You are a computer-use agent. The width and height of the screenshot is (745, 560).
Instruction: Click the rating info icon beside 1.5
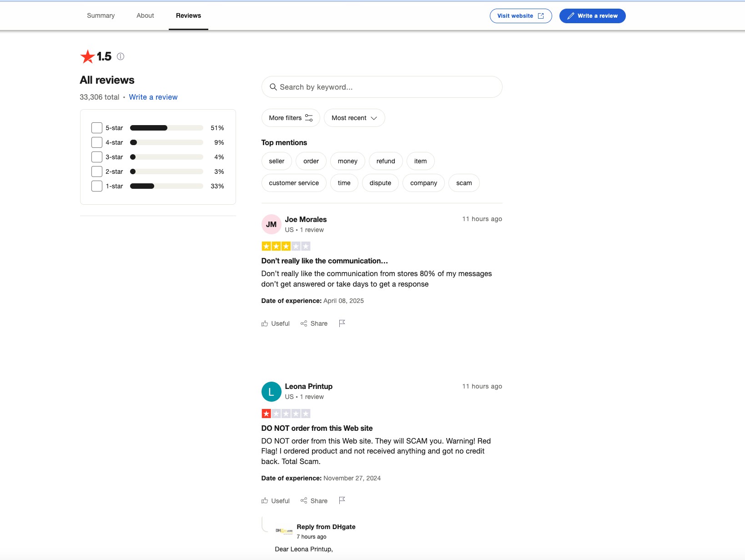121,56
